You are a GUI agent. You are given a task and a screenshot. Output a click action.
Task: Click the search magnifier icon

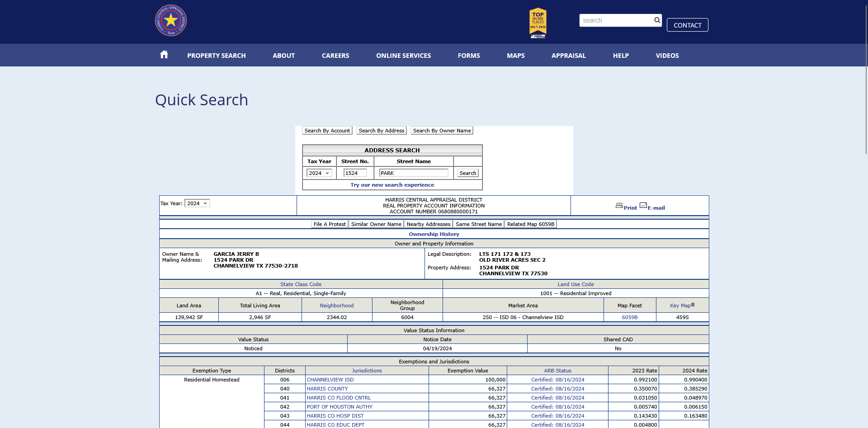pyautogui.click(x=657, y=20)
